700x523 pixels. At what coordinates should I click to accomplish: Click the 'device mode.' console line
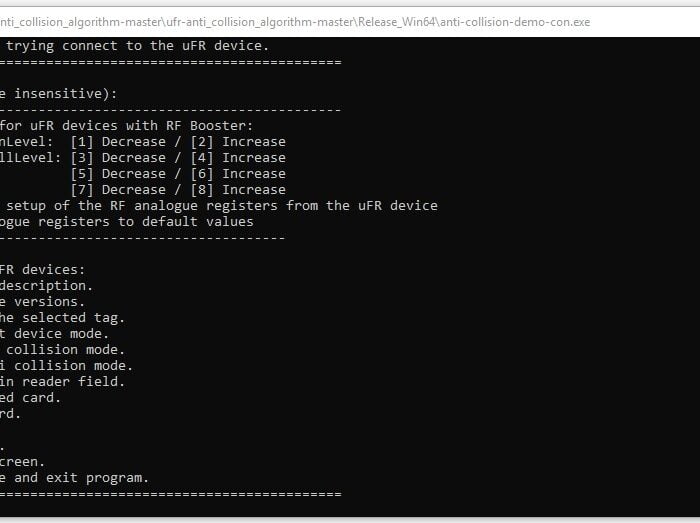click(61, 334)
